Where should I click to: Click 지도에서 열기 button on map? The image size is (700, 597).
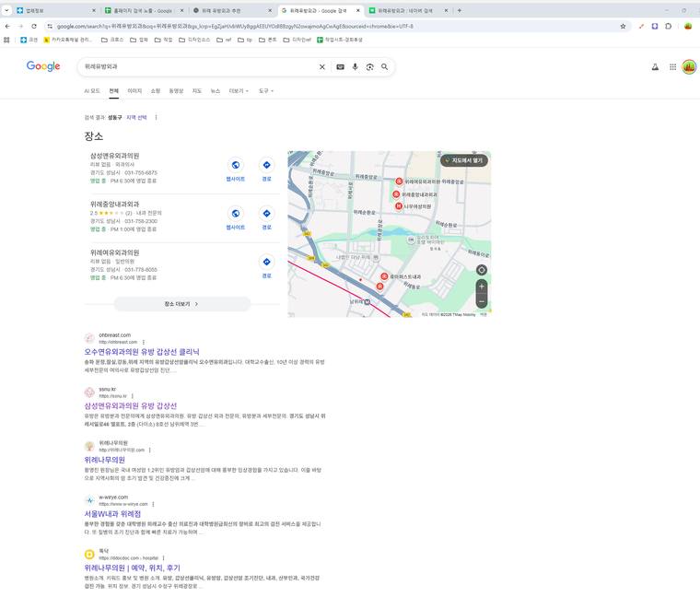click(x=464, y=160)
